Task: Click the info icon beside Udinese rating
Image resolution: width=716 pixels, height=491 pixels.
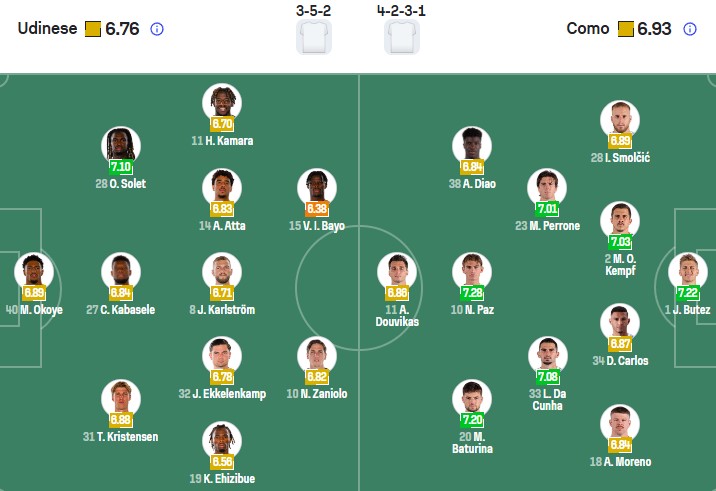Action: coord(156,29)
